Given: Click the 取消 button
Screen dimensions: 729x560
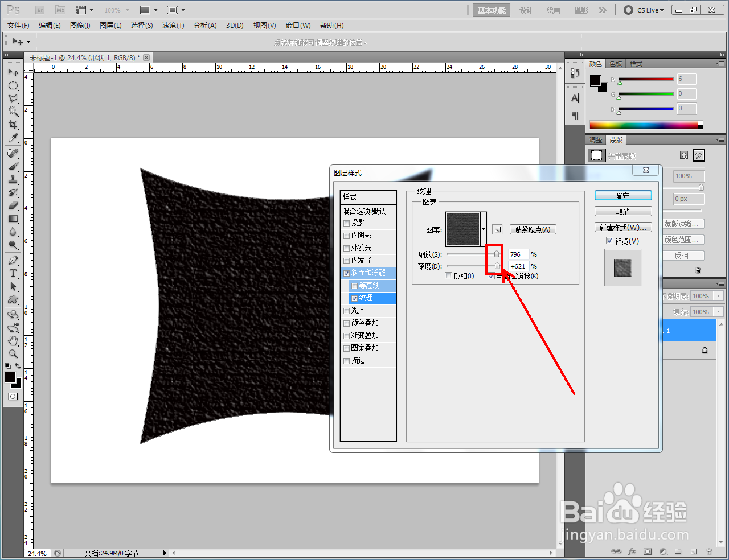Looking at the screenshot, I should coord(623,212).
